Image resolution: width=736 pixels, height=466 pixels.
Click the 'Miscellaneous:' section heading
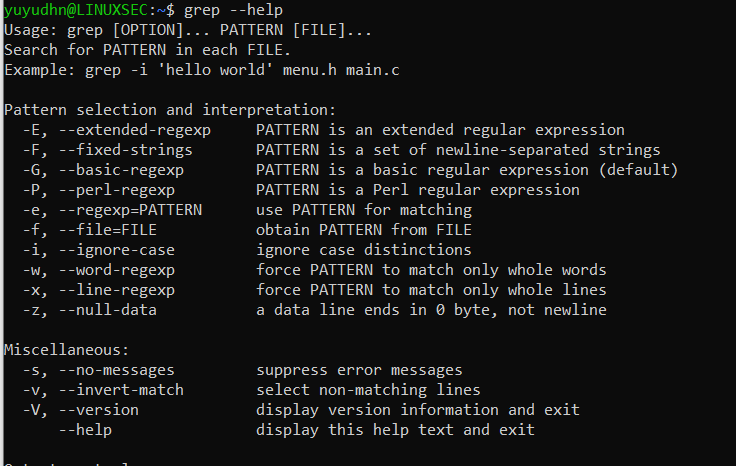pyautogui.click(x=67, y=350)
